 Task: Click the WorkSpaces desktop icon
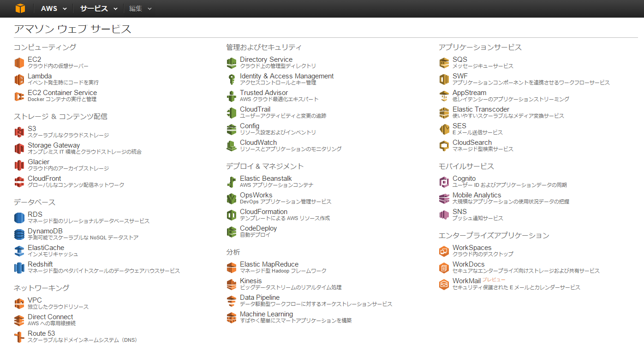(444, 250)
